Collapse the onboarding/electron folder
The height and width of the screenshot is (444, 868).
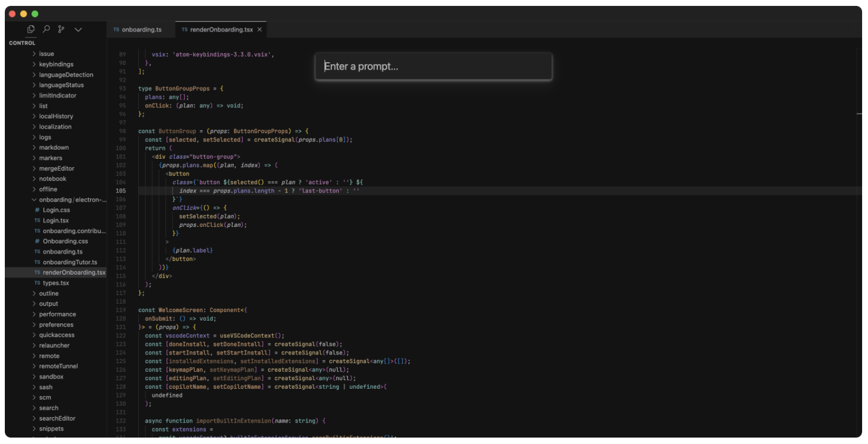(x=70, y=200)
